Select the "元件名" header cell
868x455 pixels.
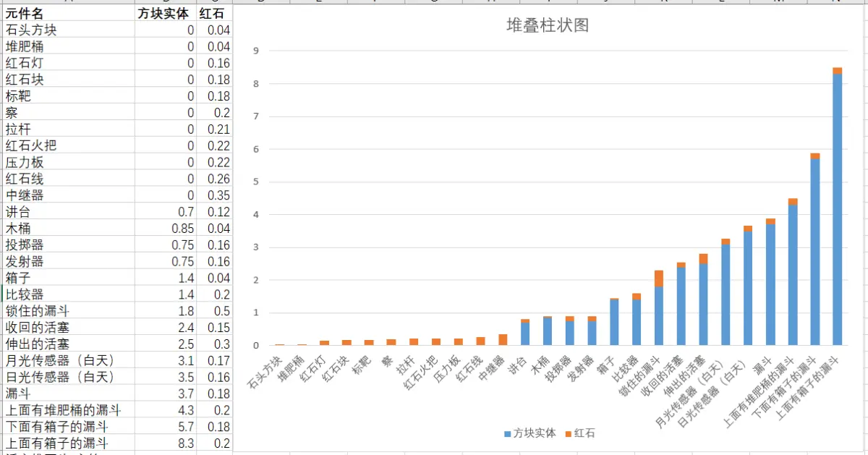click(69, 13)
